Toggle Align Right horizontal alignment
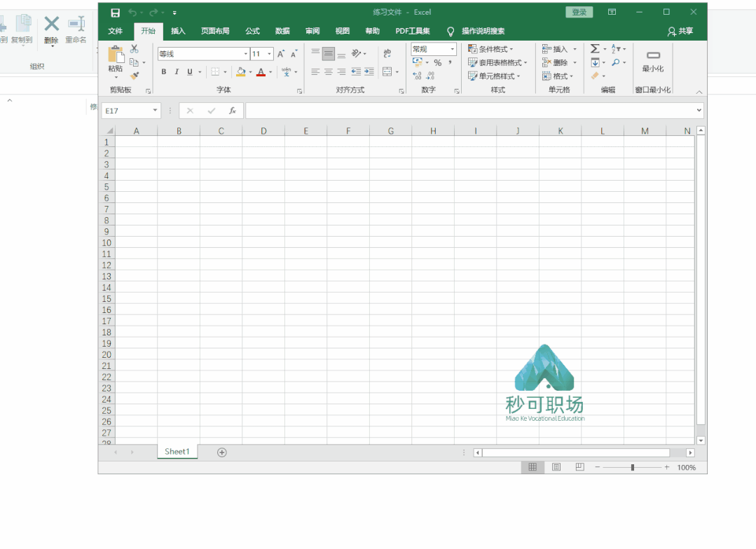The height and width of the screenshot is (549, 756). click(x=341, y=72)
